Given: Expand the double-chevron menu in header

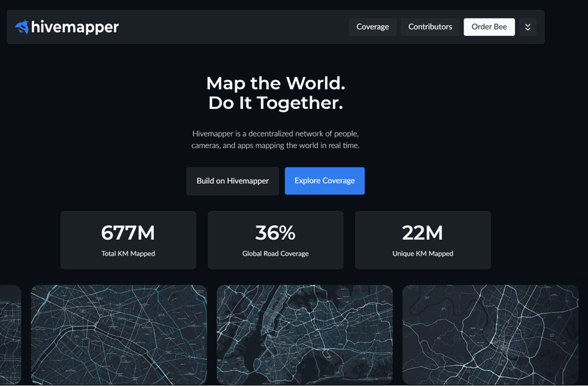Looking at the screenshot, I should [x=528, y=27].
